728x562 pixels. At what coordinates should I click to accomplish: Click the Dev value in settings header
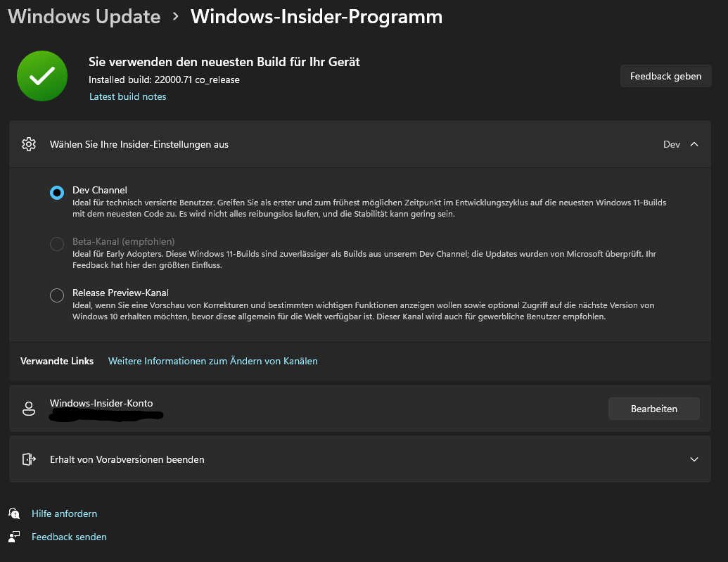(x=671, y=144)
